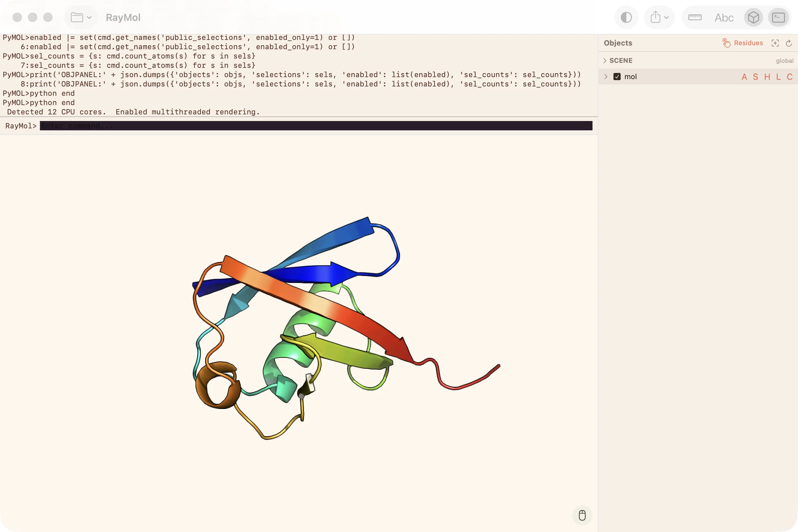The height and width of the screenshot is (532, 798).
Task: Expand the export dropdown chevron
Action: coord(666,18)
